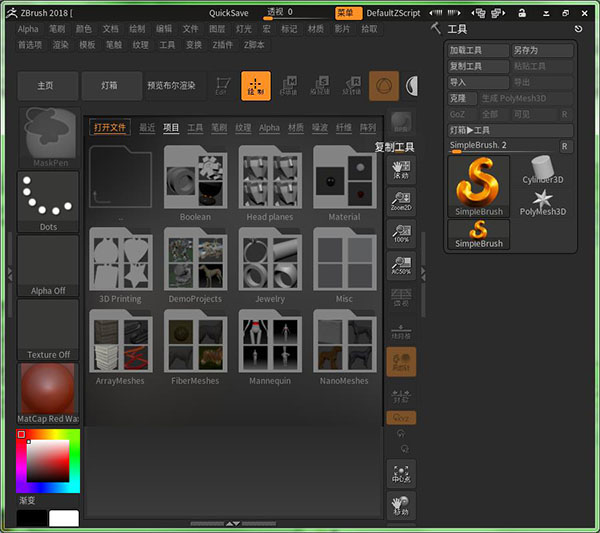Viewport: 600px width, 533px height.
Task: Open the Dots stroke selector
Action: coord(48,202)
